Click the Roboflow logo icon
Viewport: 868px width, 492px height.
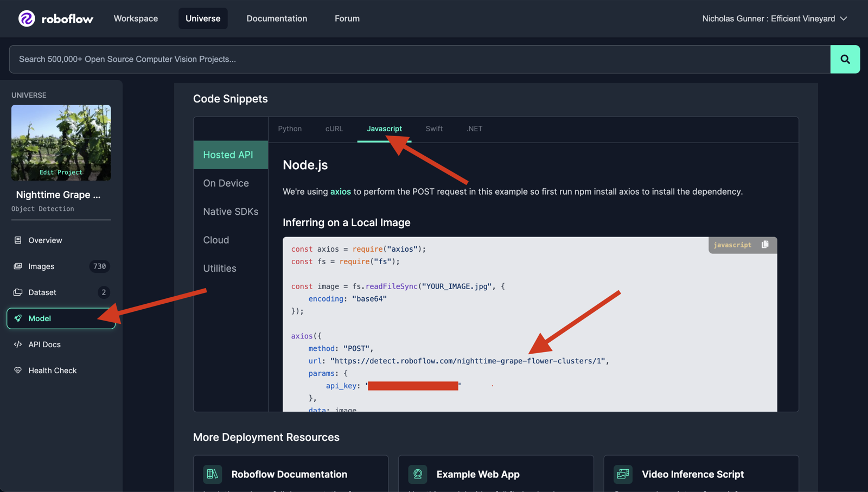[x=27, y=18]
